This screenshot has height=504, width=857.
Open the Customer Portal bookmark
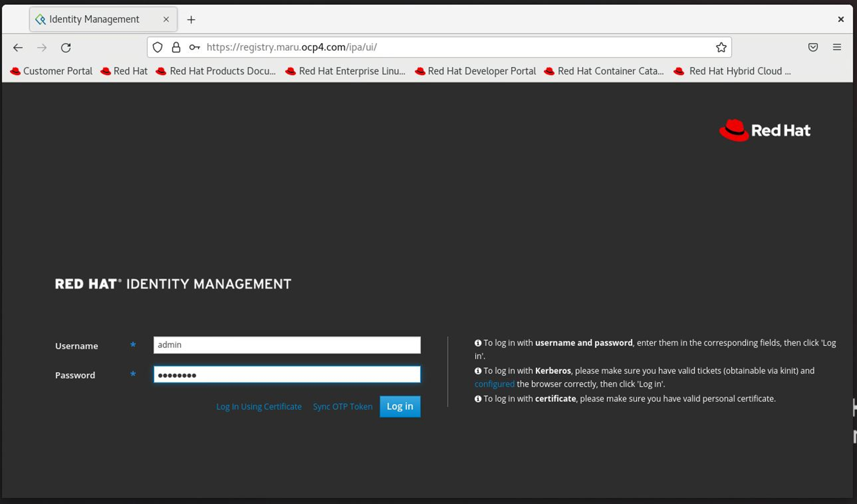[x=51, y=71]
